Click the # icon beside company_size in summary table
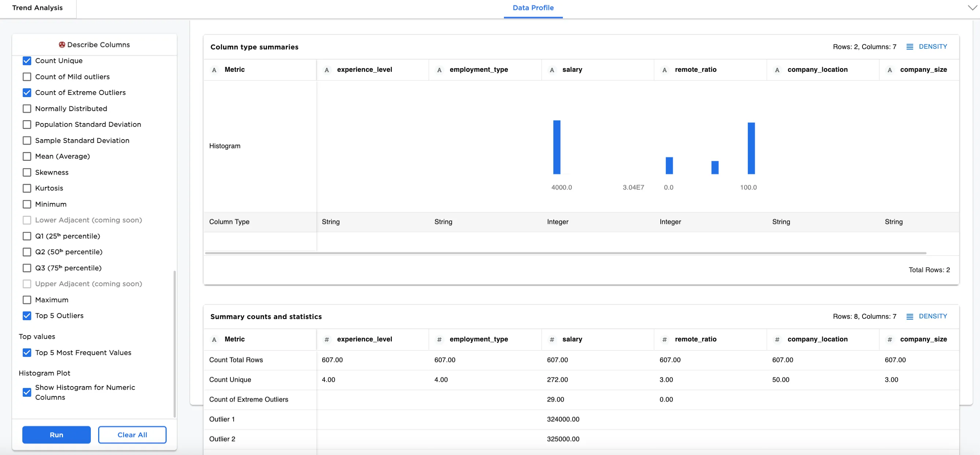 pos(890,339)
